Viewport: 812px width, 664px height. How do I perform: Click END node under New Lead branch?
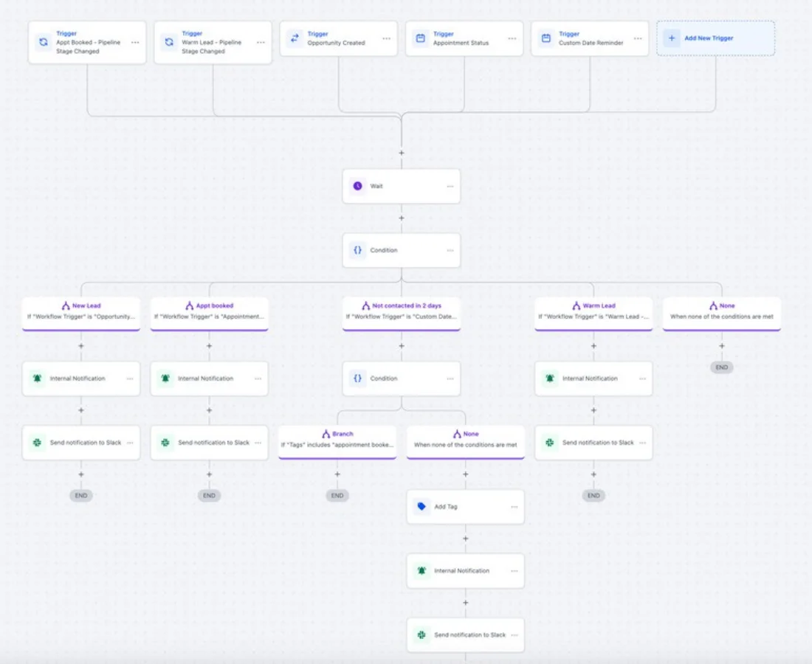click(x=81, y=495)
